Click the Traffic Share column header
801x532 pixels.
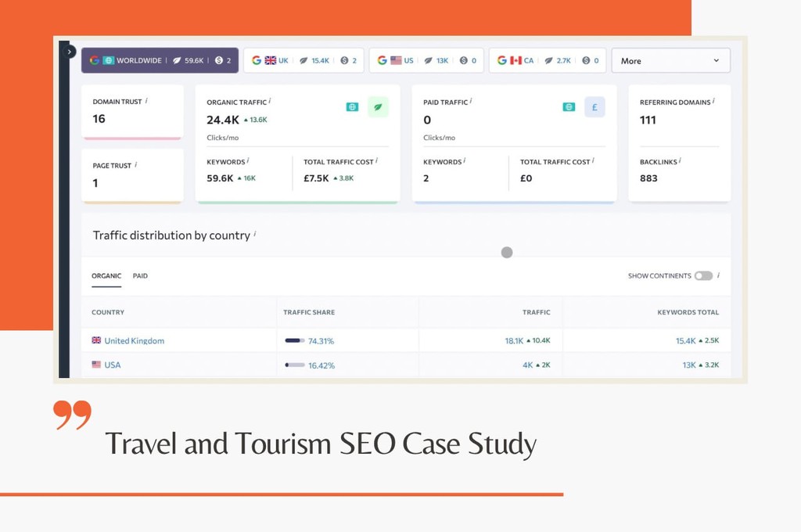click(x=309, y=312)
